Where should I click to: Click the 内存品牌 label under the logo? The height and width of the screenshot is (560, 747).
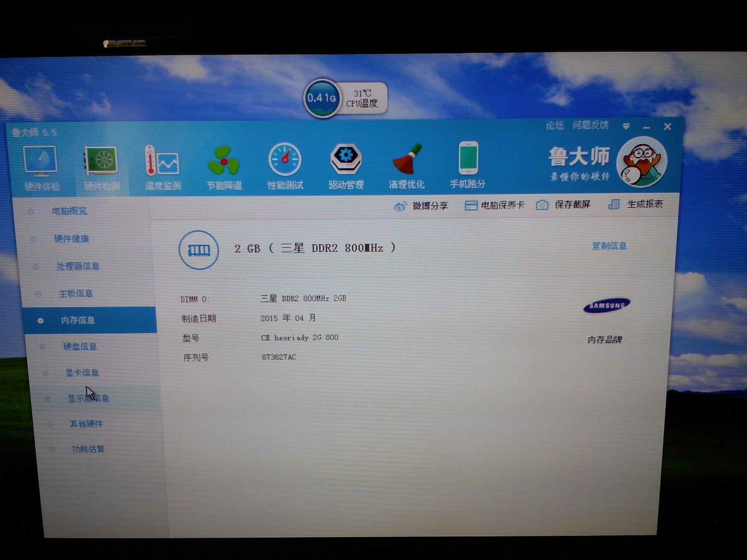pyautogui.click(x=605, y=340)
